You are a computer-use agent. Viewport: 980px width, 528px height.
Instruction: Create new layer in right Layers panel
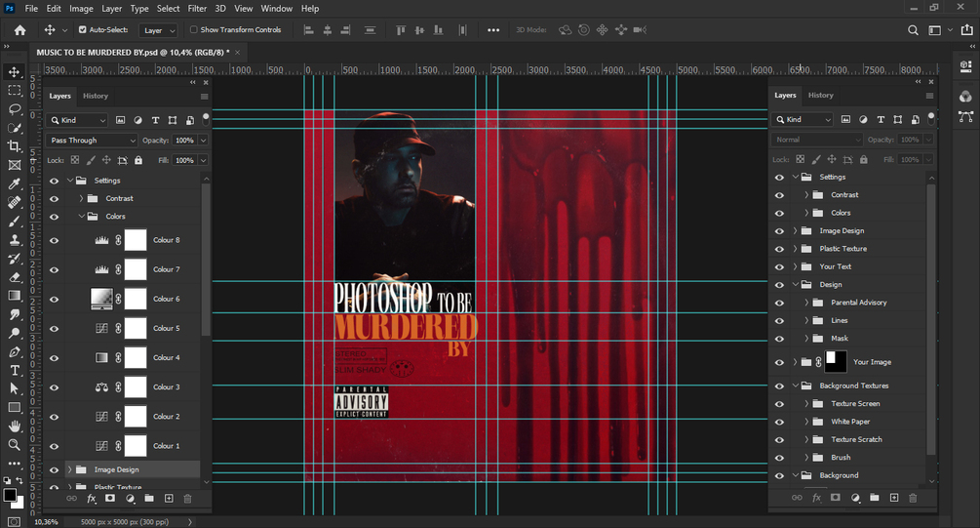[x=894, y=498]
